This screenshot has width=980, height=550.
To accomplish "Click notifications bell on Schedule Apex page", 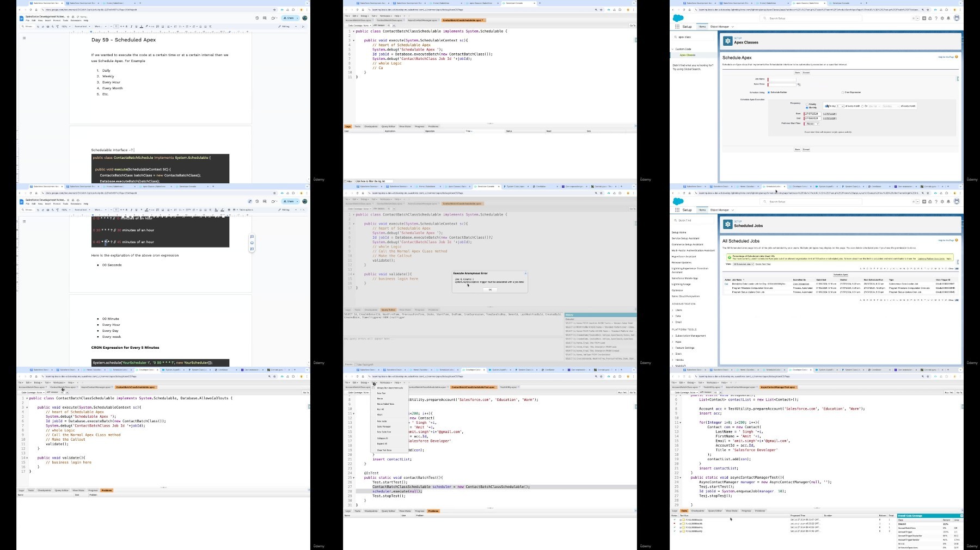I will tap(948, 18).
